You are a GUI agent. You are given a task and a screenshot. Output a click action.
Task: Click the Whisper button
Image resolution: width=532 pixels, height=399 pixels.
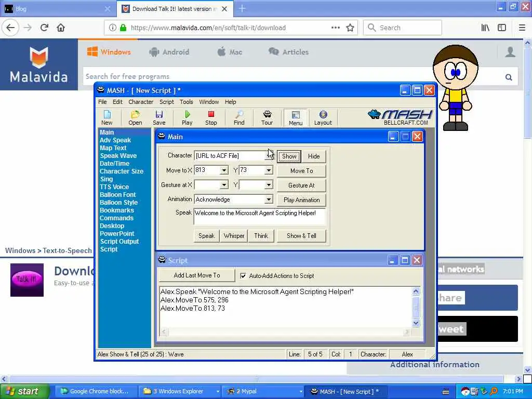[234, 236]
